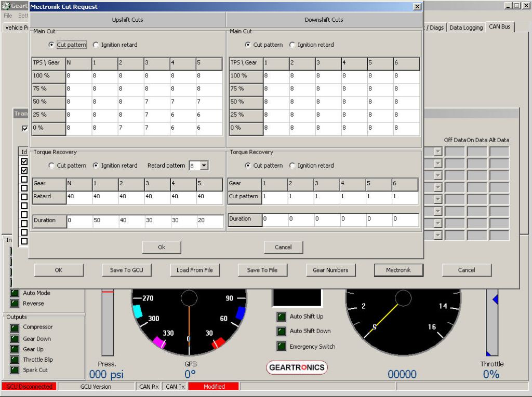This screenshot has width=532, height=397.
Task: Click the Auto Mode indicator light
Action: point(15,293)
